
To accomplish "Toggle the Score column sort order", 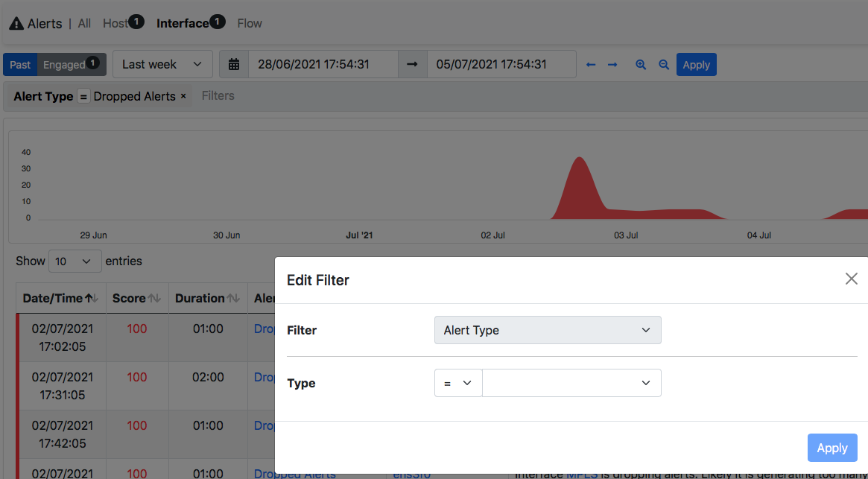I will click(154, 298).
